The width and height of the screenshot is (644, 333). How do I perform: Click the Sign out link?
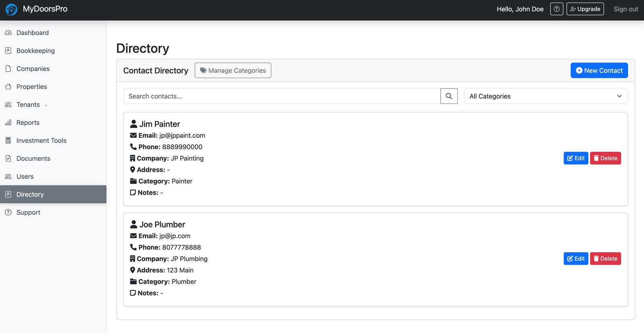click(x=625, y=9)
